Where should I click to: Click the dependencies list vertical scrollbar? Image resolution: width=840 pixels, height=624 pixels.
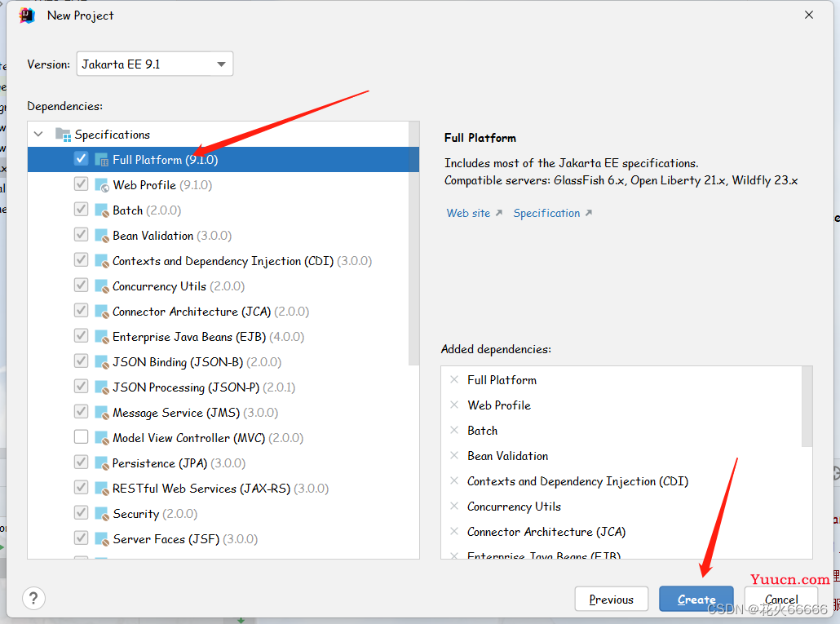[413, 243]
